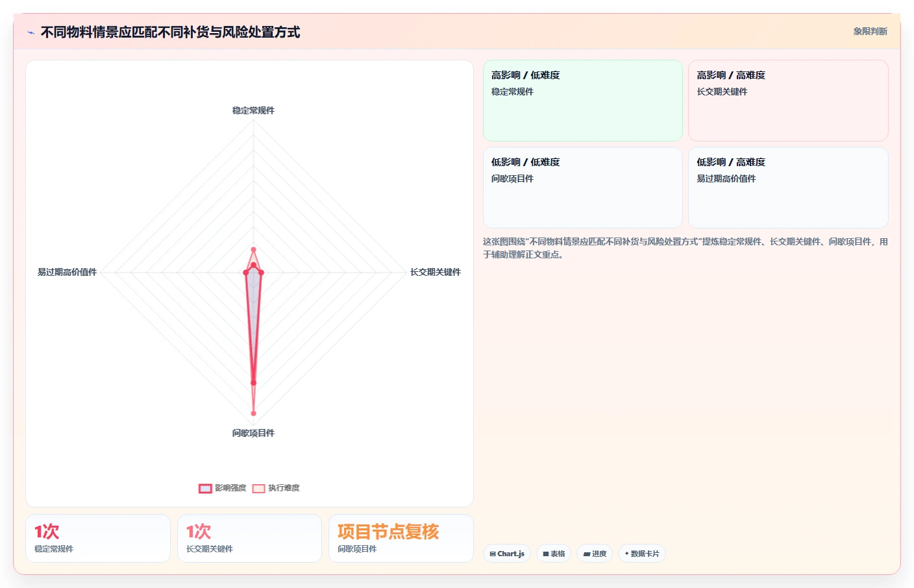This screenshot has height=588, width=914.
Task: Click 间歇项目件 text in the low-impact low-difficulty card
Action: point(512,178)
